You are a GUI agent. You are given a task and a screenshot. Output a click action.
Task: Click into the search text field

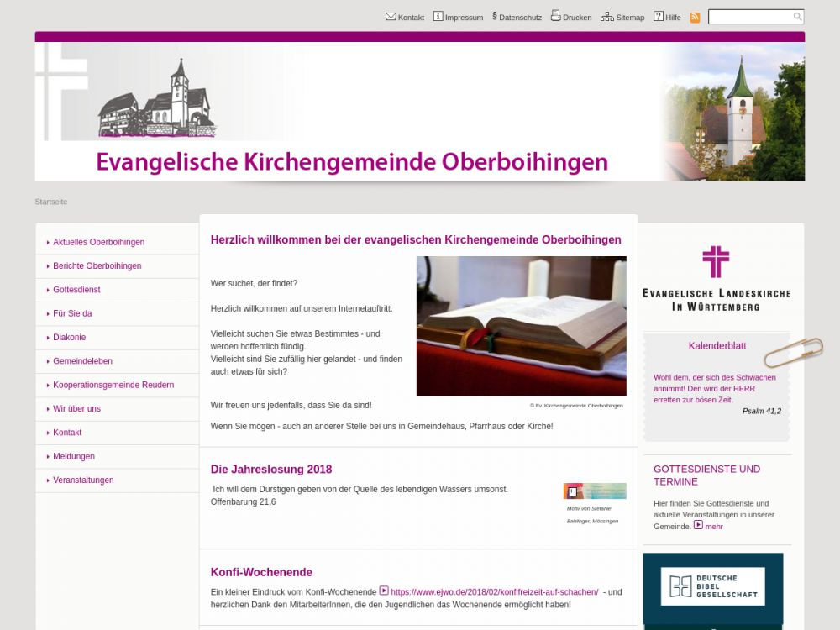pos(750,17)
